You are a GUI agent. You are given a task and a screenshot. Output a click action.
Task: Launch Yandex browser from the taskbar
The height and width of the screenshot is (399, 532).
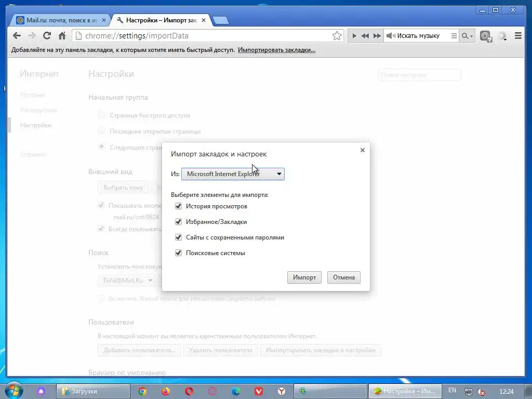coord(282,391)
